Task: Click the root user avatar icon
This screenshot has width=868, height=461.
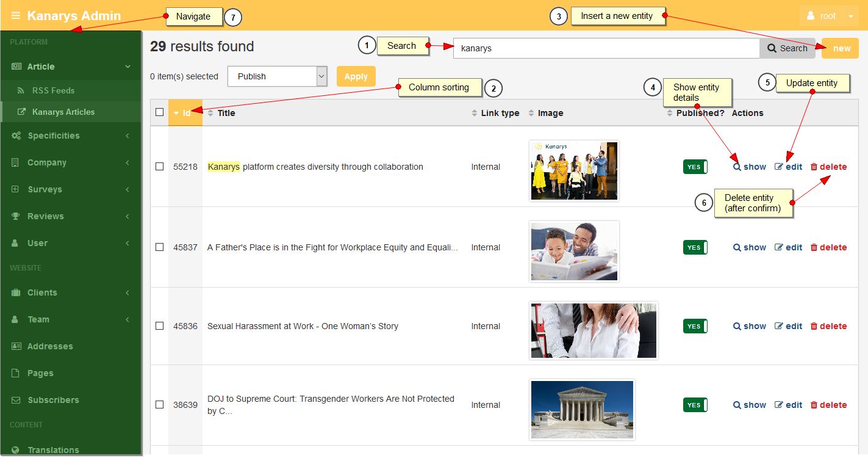Action: coord(811,16)
